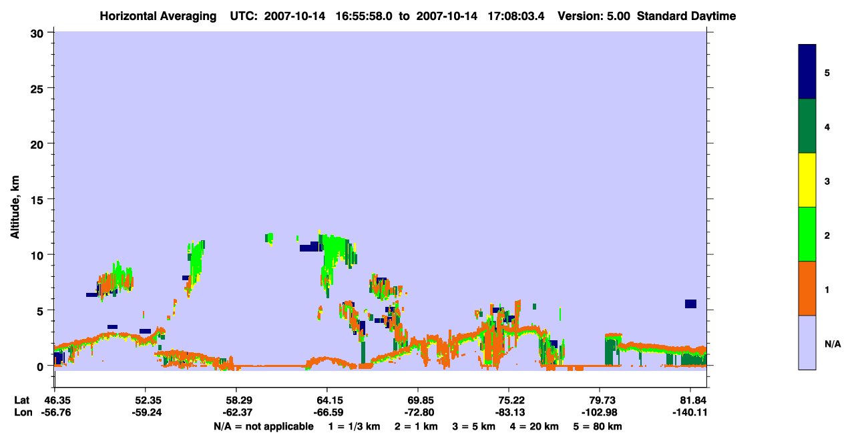Click longitude value -56.76
Image resolution: width=868 pixels, height=445 pixels.
(x=55, y=412)
